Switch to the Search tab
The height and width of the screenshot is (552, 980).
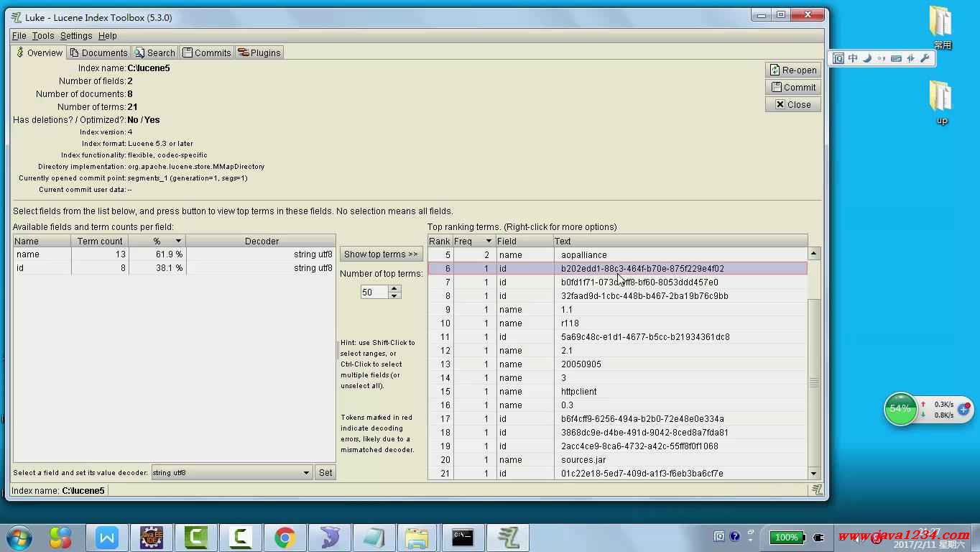pyautogui.click(x=155, y=52)
